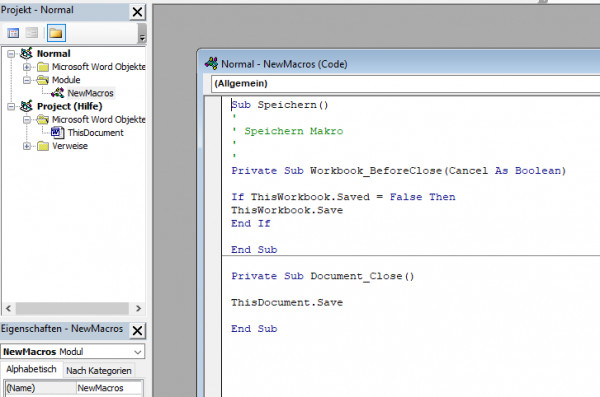The image size is (600, 397).
Task: Click the (Name) property row label
Action: coord(41,388)
